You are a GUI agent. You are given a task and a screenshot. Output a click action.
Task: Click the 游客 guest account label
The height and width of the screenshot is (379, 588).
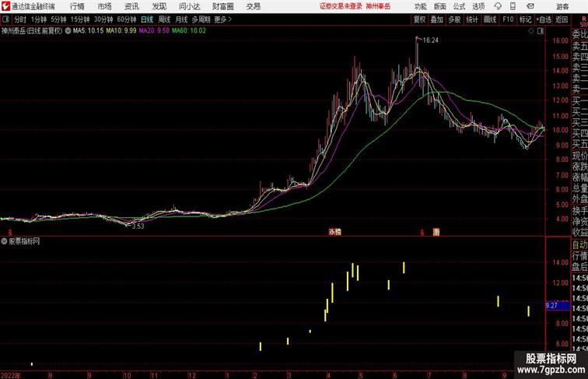click(x=562, y=6)
